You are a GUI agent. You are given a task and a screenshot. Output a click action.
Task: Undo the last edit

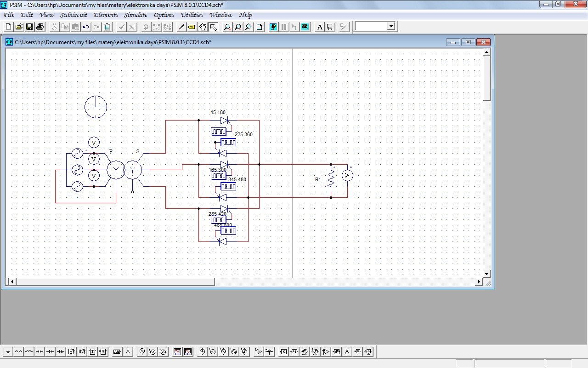coord(85,26)
